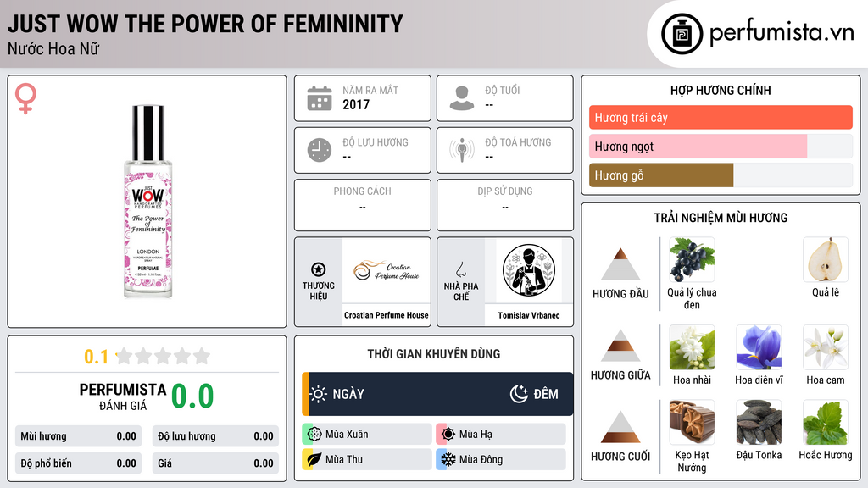Select the Quả lê pear note image

pyautogui.click(x=826, y=259)
